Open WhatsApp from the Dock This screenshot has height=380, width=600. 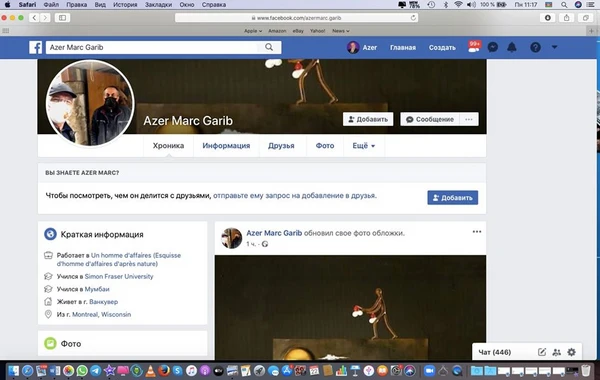pyautogui.click(x=82, y=370)
